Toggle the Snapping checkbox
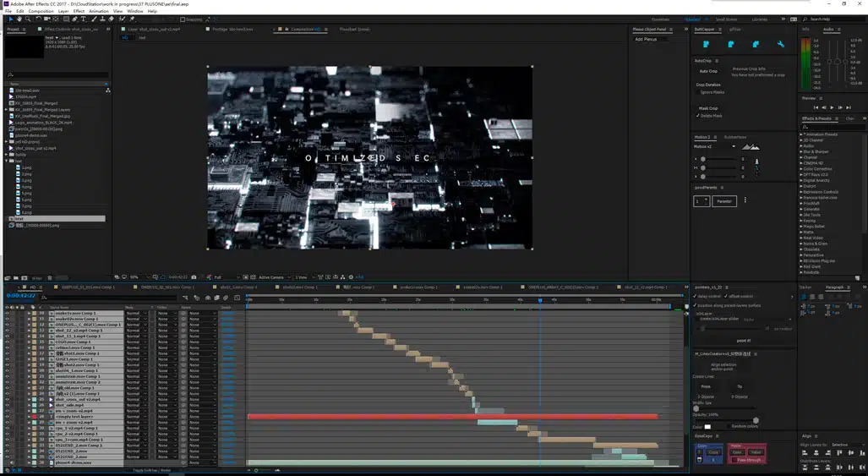 coord(182,19)
